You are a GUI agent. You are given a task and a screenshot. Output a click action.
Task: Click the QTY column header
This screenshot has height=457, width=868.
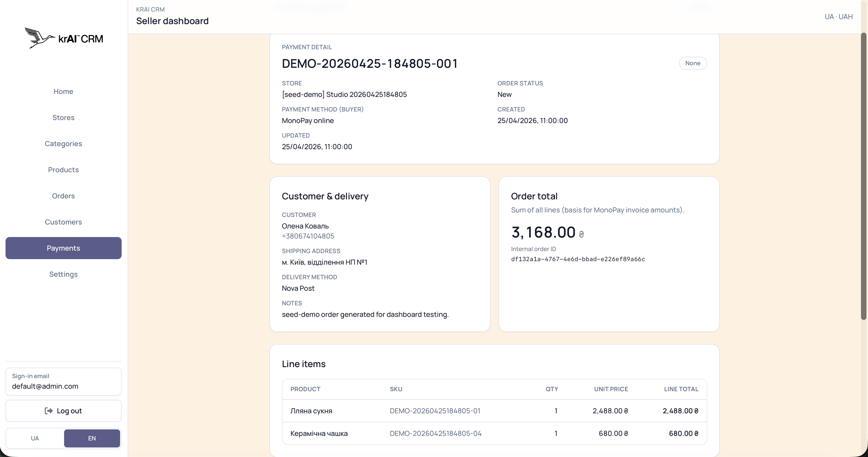(552, 389)
